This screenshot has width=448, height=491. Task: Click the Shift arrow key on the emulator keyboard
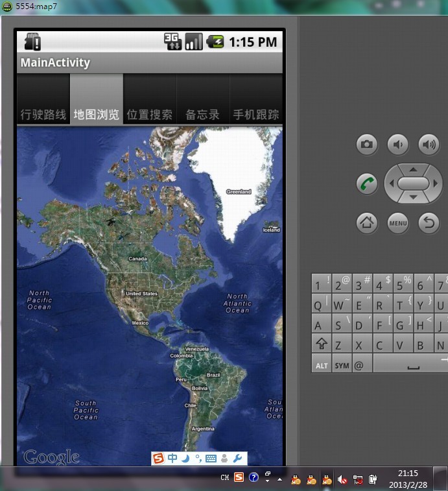[x=322, y=344]
